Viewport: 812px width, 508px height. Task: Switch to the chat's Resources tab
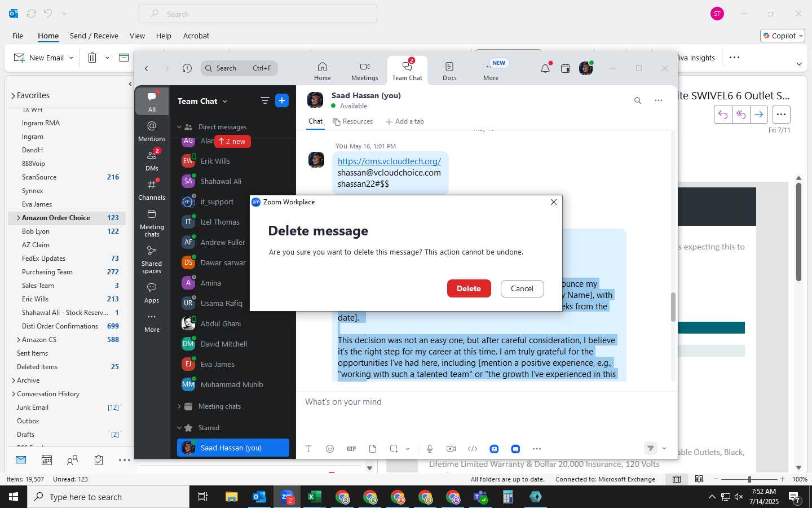pos(353,121)
